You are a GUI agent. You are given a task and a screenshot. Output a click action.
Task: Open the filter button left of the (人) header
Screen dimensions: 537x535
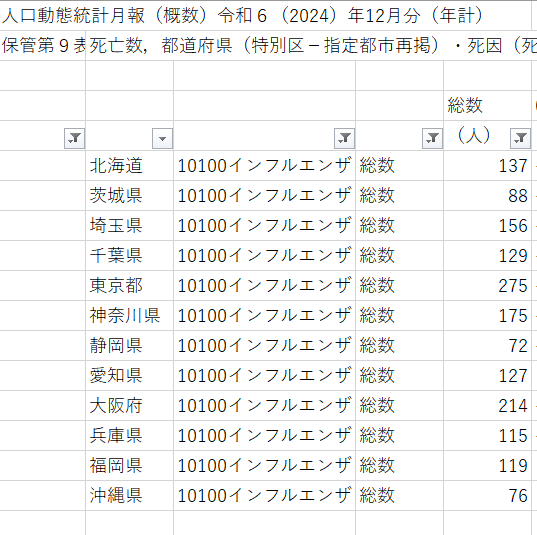click(x=432, y=138)
